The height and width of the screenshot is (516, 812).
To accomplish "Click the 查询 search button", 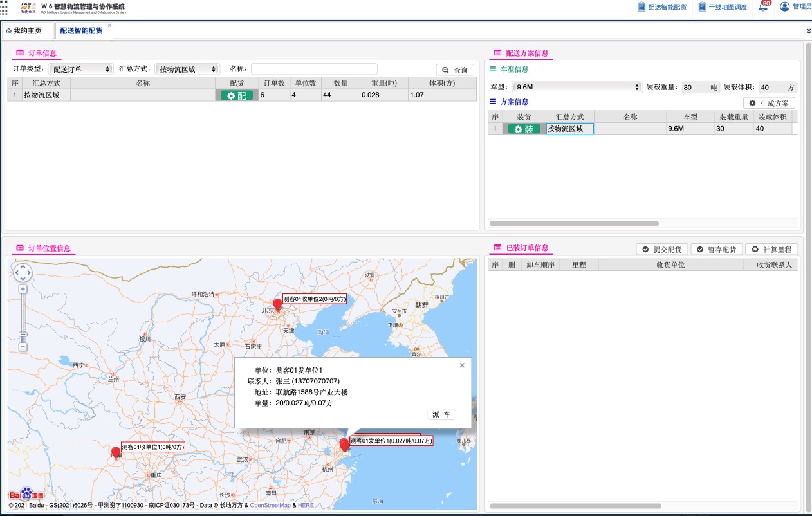I will 454,70.
